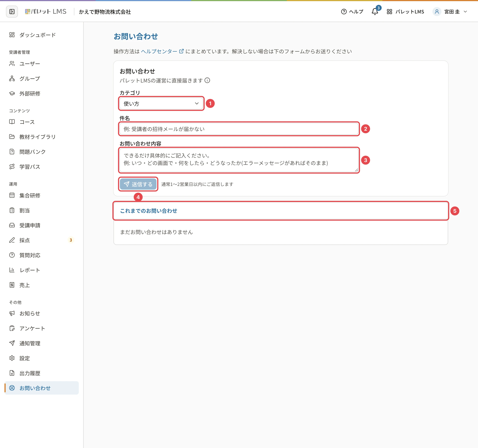This screenshot has height=448, width=478.
Task: Open the ヘルプセンター link
Action: (x=162, y=51)
